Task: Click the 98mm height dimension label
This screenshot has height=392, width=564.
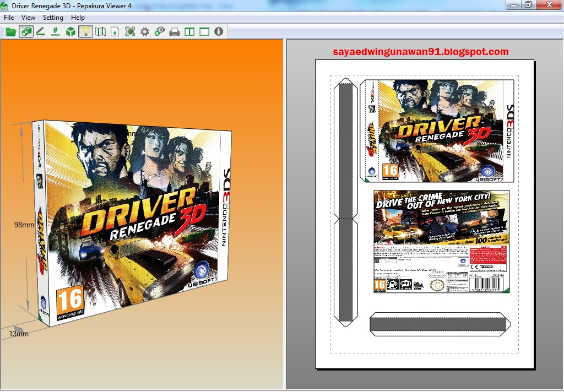Action: point(24,225)
